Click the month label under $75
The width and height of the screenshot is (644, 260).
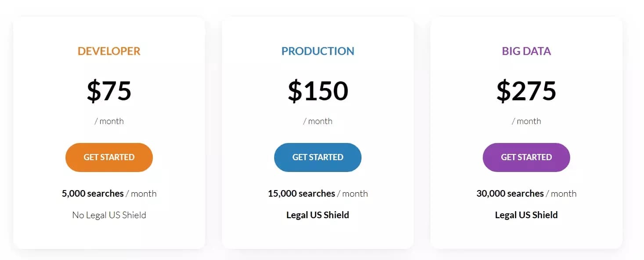click(x=109, y=121)
